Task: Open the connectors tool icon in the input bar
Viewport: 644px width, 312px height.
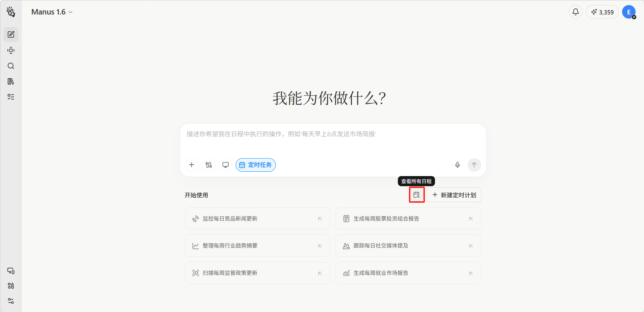Action: (x=209, y=165)
